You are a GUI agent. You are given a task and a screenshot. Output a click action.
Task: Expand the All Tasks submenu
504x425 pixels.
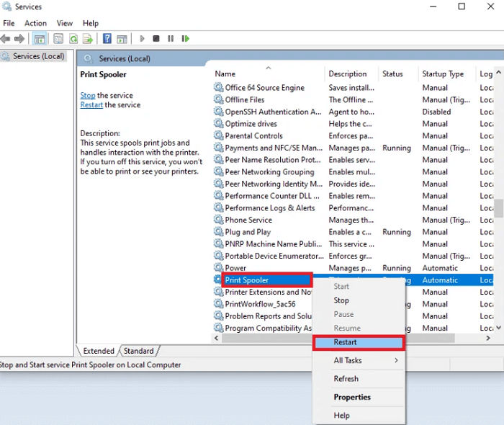(x=359, y=360)
